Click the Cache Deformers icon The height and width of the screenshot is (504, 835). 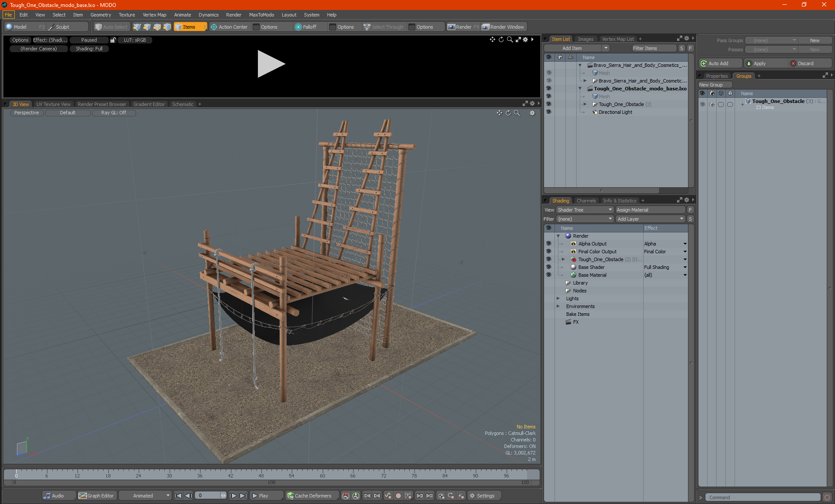coord(291,496)
